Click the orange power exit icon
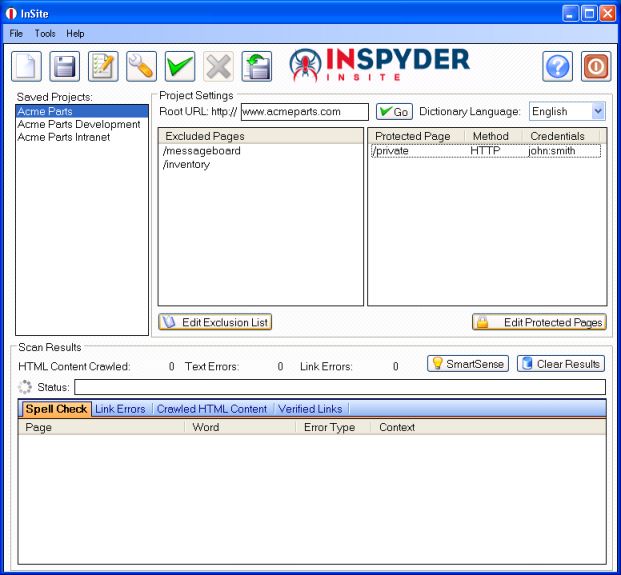This screenshot has width=621, height=575. click(596, 66)
